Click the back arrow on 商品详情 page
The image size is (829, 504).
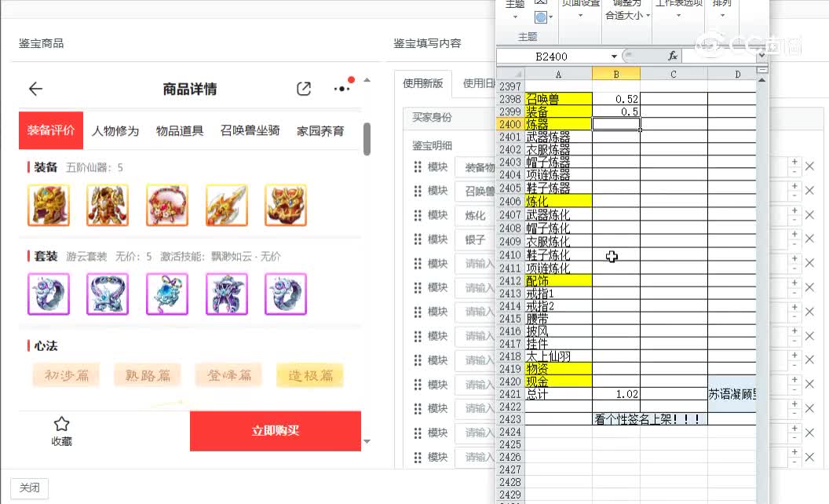click(x=35, y=89)
